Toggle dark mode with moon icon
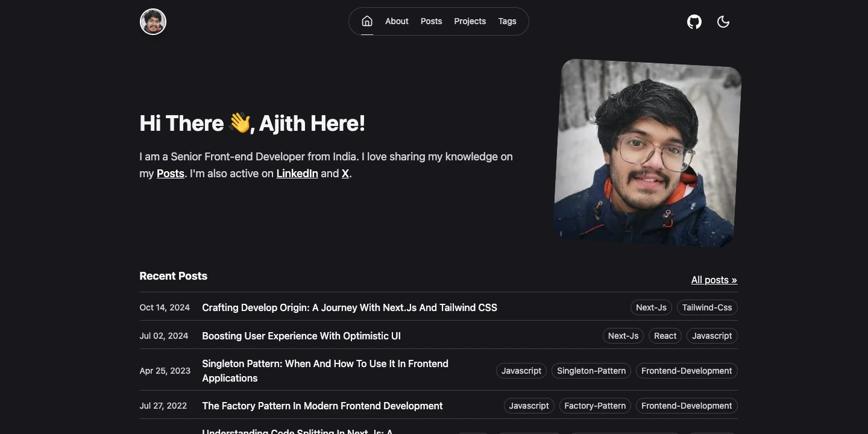 [723, 22]
